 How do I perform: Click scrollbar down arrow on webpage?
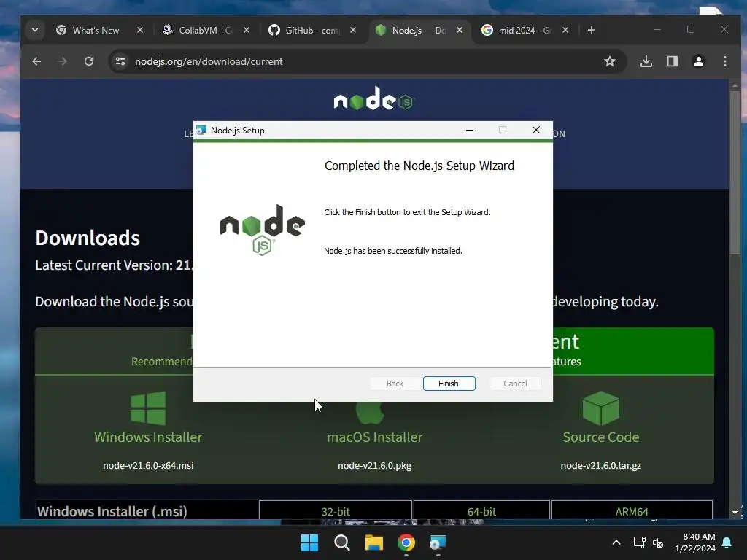click(735, 513)
